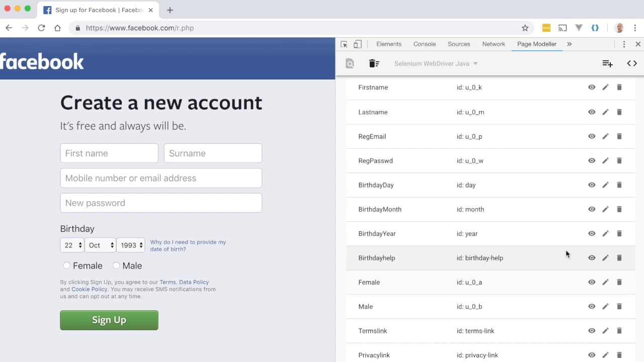Delete the BirthdayMonth row
This screenshot has width=644, height=362.
[619, 209]
